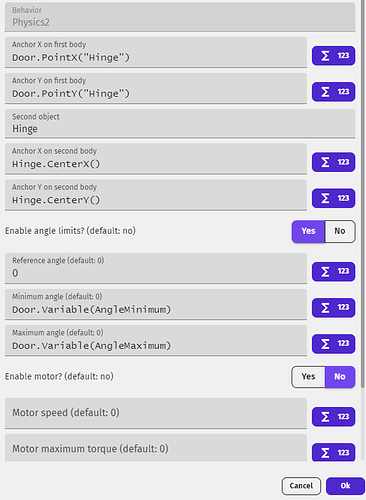Screen dimensions: 366x500
Task: Open expression editor for Reference angle
Action: (x=333, y=271)
